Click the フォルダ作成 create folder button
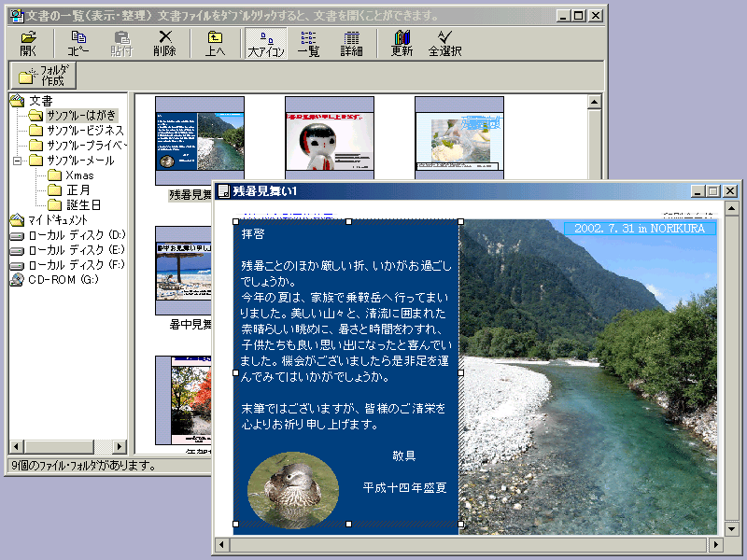This screenshot has width=747, height=560. point(43,76)
